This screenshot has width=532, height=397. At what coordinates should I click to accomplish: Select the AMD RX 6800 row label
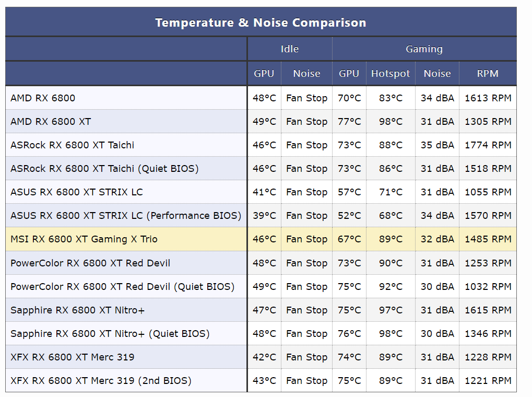point(43,98)
